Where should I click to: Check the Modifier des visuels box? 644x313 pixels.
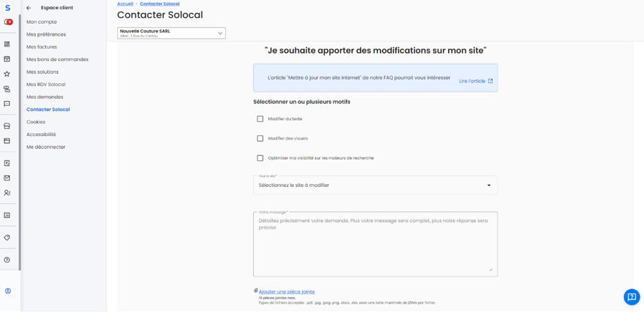260,138
